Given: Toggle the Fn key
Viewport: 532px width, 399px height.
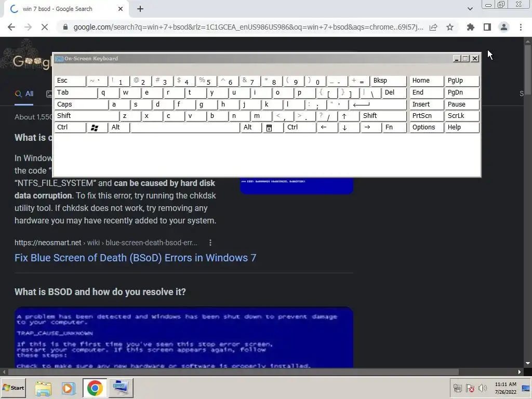Looking at the screenshot, I should (x=394, y=128).
